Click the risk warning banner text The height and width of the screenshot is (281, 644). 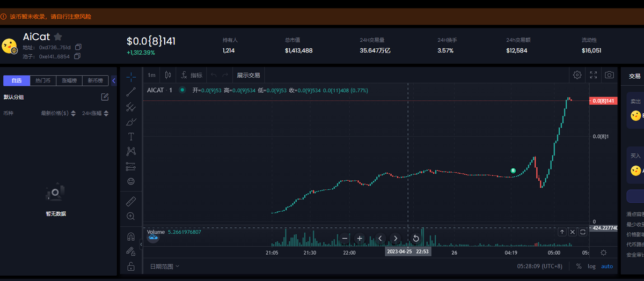click(50, 17)
